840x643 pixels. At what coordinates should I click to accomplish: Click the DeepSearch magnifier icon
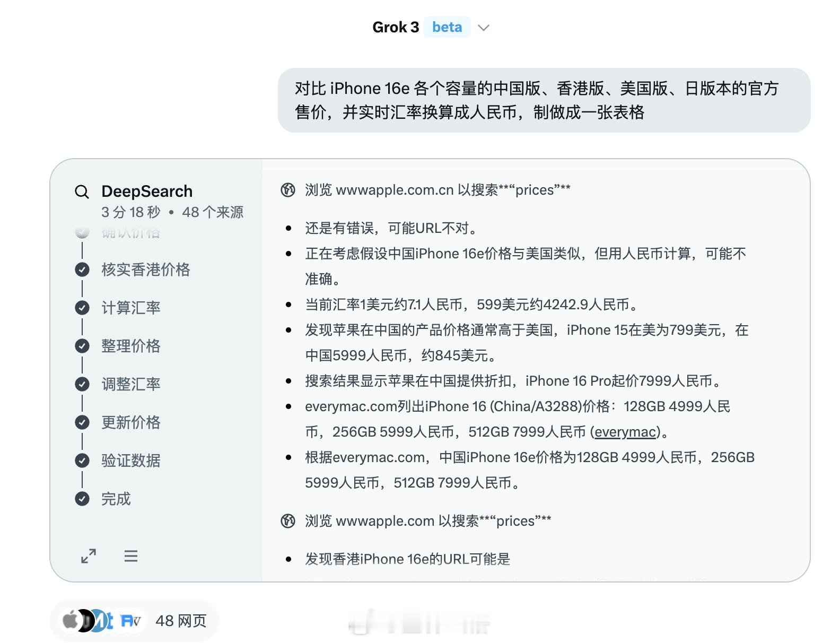(x=82, y=192)
